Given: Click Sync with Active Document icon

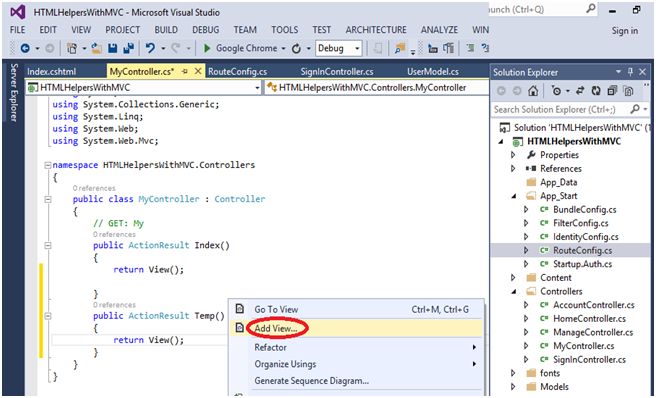Looking at the screenshot, I should (580, 91).
